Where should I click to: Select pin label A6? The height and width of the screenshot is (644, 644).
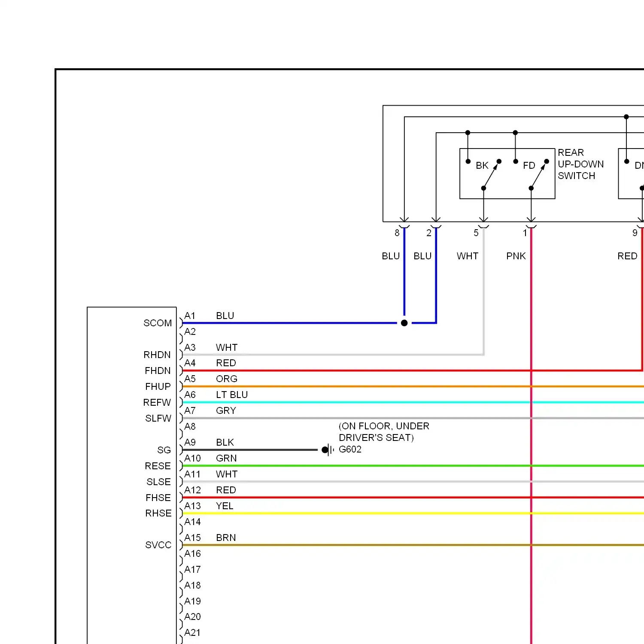[x=190, y=395]
